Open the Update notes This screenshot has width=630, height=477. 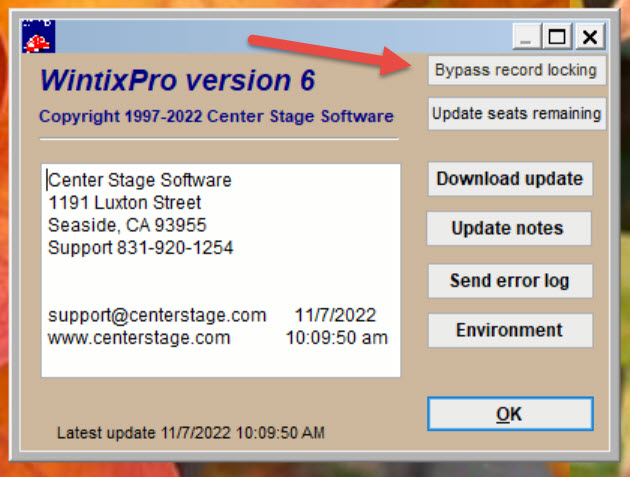tap(509, 228)
